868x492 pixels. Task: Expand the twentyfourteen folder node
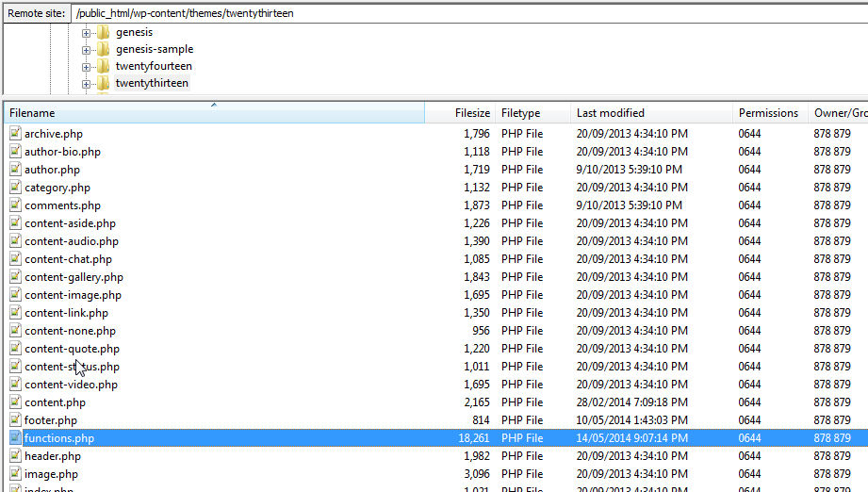(x=87, y=66)
